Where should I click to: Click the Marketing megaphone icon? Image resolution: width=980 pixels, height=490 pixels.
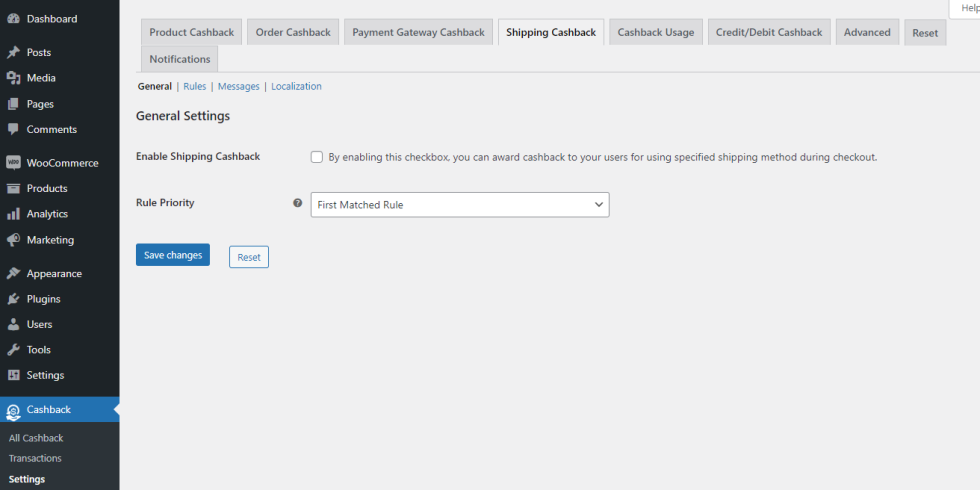(x=13, y=240)
